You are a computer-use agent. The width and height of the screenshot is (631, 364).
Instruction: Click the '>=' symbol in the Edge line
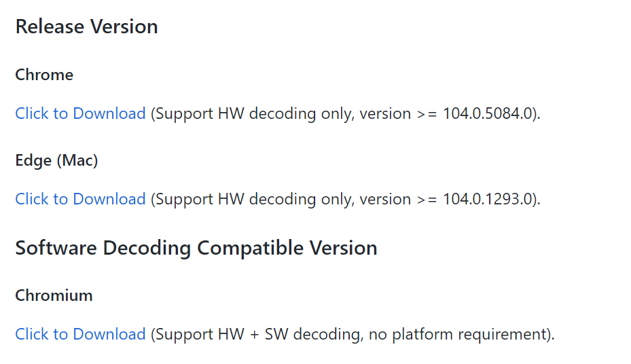pos(427,200)
